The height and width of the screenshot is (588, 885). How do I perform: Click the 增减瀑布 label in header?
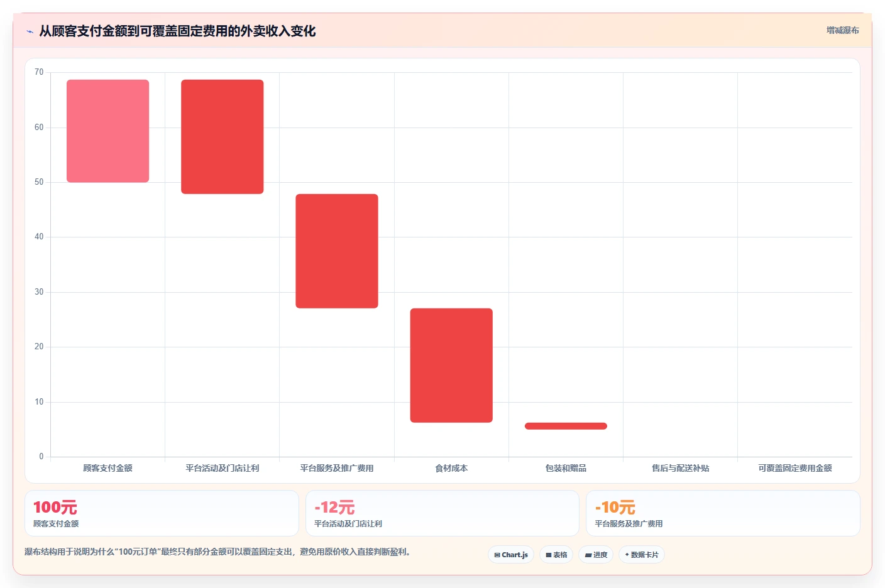pyautogui.click(x=842, y=30)
